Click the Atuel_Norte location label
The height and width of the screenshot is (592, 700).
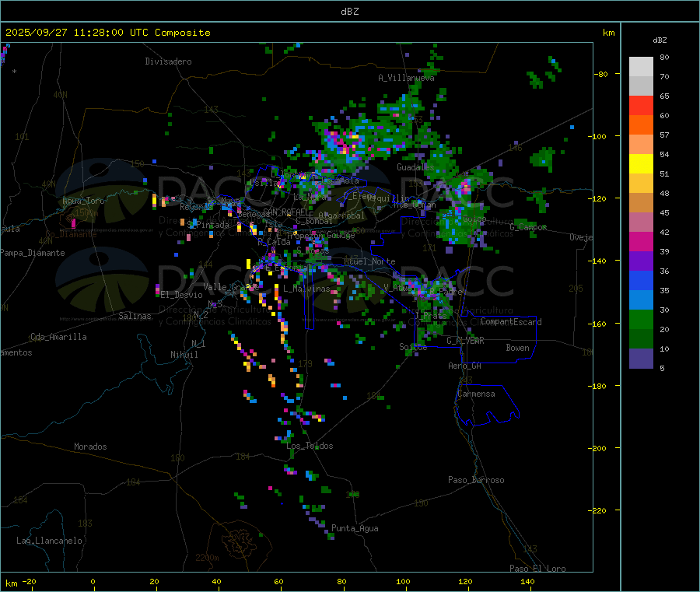pyautogui.click(x=369, y=261)
